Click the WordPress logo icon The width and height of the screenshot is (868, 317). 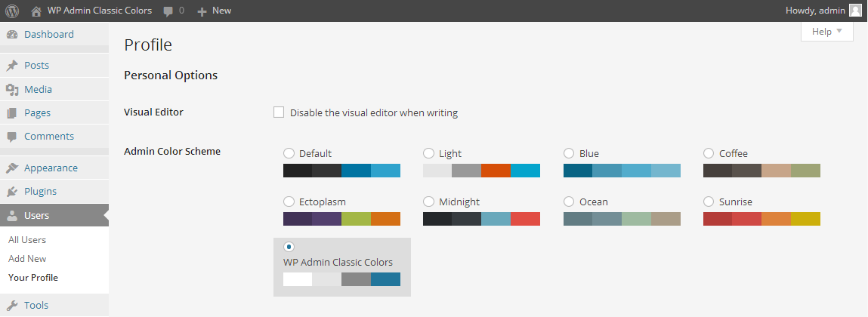(x=12, y=11)
